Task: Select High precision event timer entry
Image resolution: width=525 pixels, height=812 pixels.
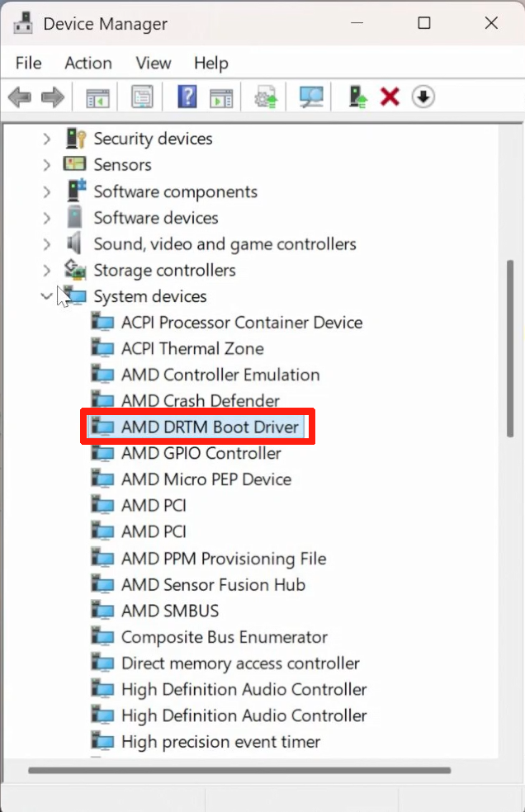Action: coord(220,742)
